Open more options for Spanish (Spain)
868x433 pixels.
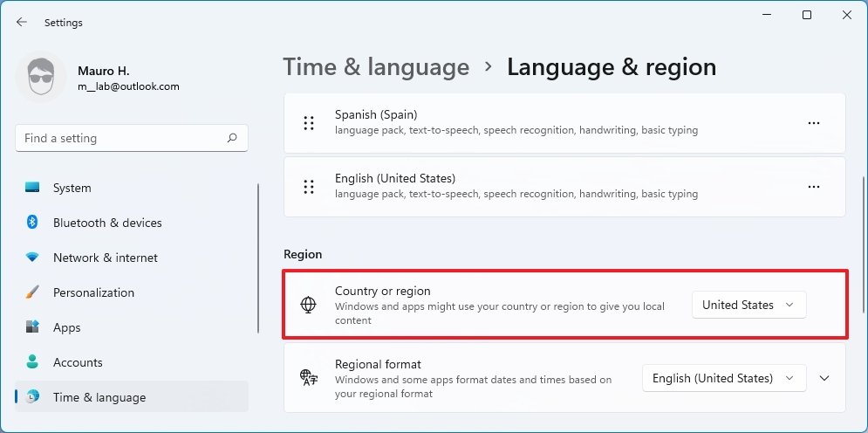[813, 123]
